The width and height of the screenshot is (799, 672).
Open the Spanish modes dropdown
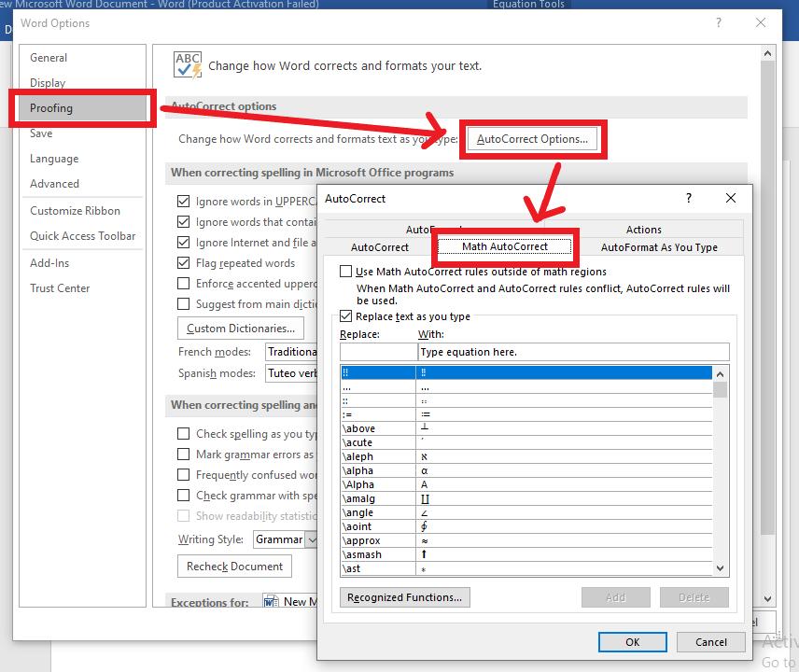(x=291, y=373)
